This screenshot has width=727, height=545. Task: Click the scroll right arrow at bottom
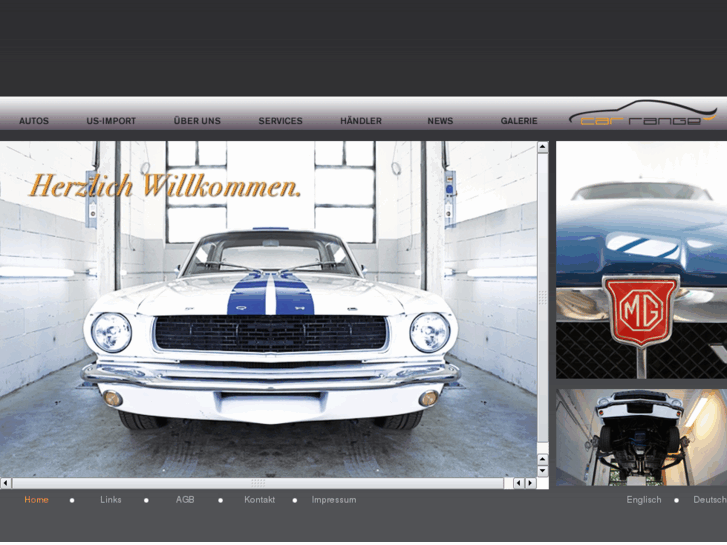(531, 483)
